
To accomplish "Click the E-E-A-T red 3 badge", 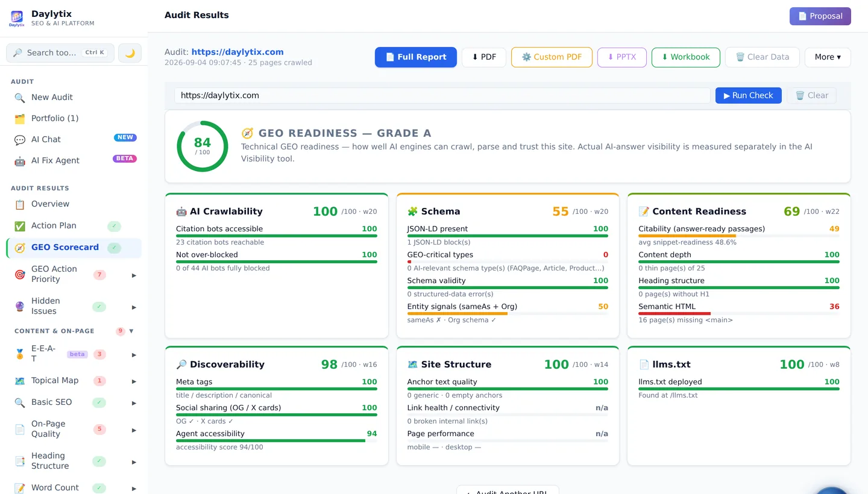I will [x=99, y=355].
